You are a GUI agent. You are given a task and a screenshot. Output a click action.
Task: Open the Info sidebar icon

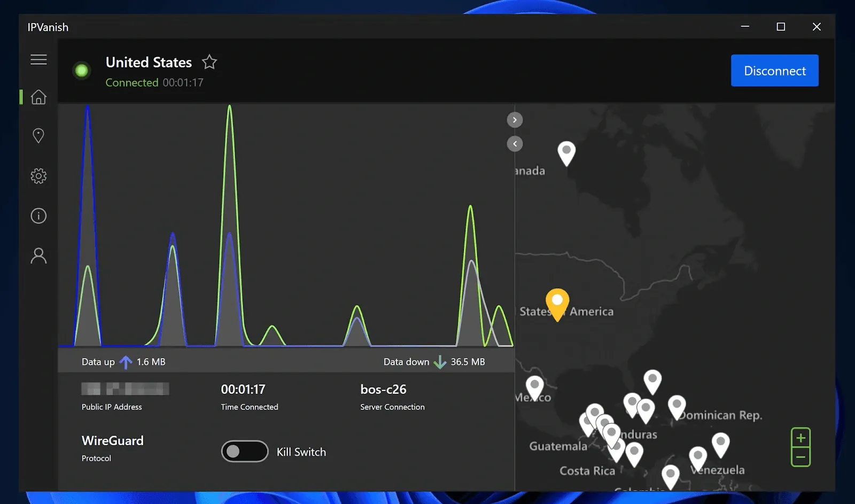pos(38,216)
